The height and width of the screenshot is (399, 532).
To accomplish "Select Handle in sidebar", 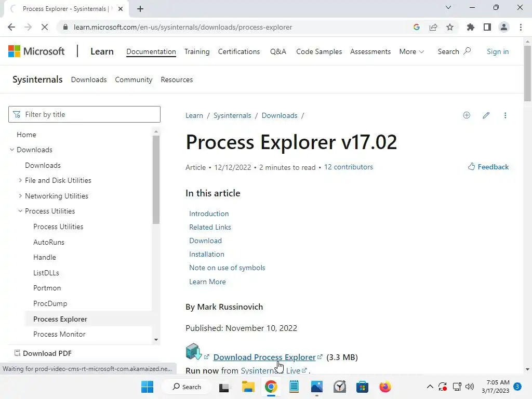I will pos(45,258).
